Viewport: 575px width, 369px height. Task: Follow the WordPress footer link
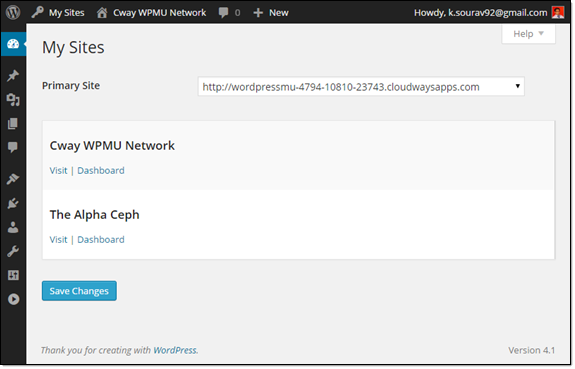175,350
